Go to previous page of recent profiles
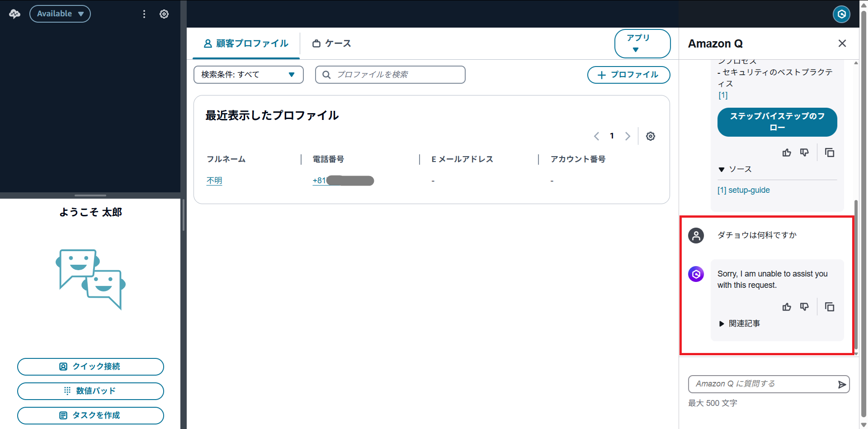This screenshot has width=868, height=429. coord(596,136)
